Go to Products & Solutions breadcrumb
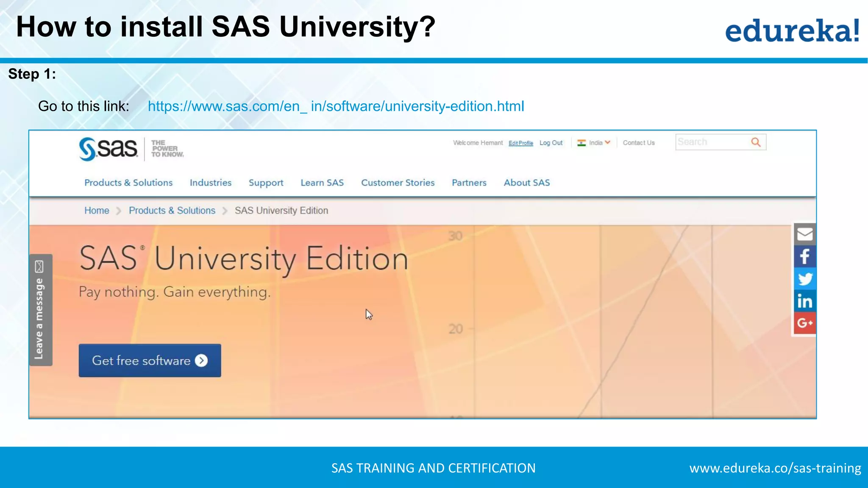Screen dimensions: 868x488 [x=172, y=211]
